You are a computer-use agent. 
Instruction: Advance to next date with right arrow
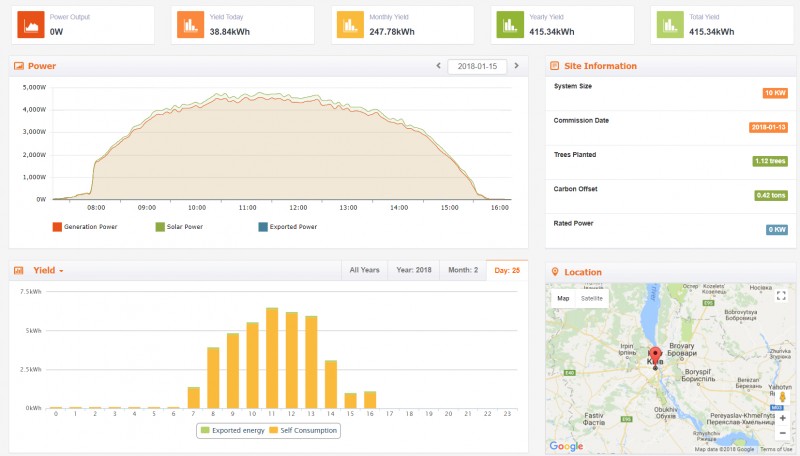pyautogui.click(x=516, y=66)
